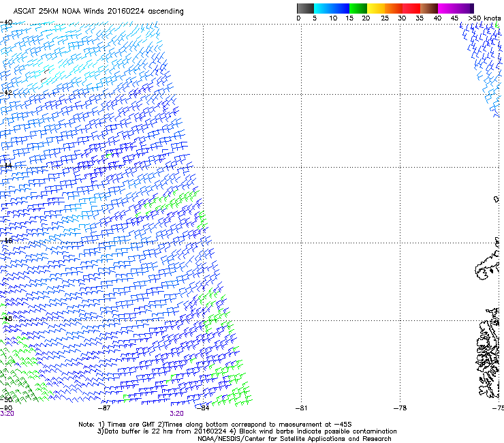The height and width of the screenshot is (443, 504).
Task: Click the -50 latitude axis label
Action: (6, 399)
